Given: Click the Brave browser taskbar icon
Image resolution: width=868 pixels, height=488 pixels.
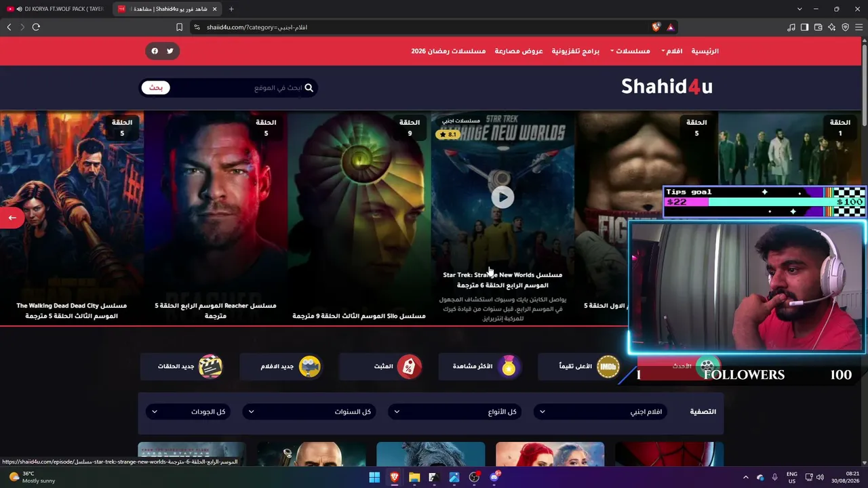Looking at the screenshot, I should 394,477.
